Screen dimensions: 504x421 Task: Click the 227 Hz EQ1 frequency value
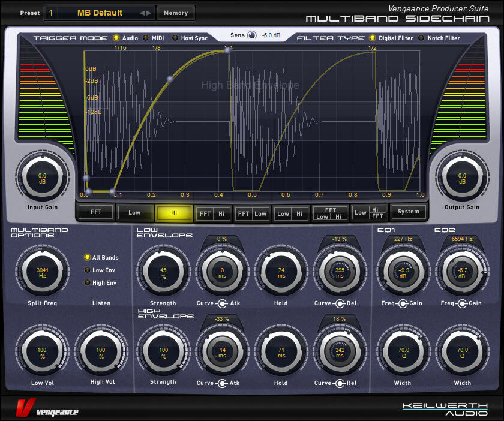pyautogui.click(x=403, y=239)
